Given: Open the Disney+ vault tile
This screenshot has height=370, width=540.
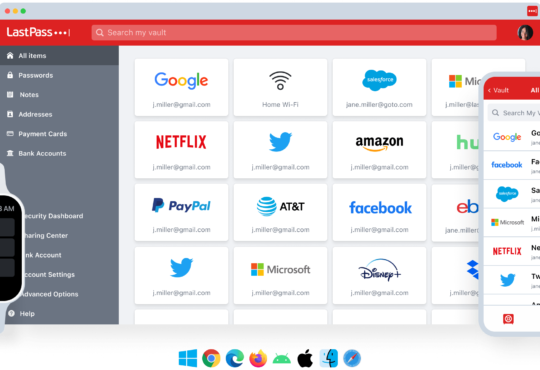Looking at the screenshot, I should point(379,276).
